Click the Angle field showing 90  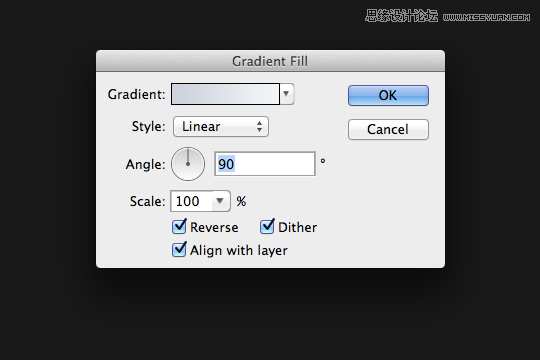(264, 164)
